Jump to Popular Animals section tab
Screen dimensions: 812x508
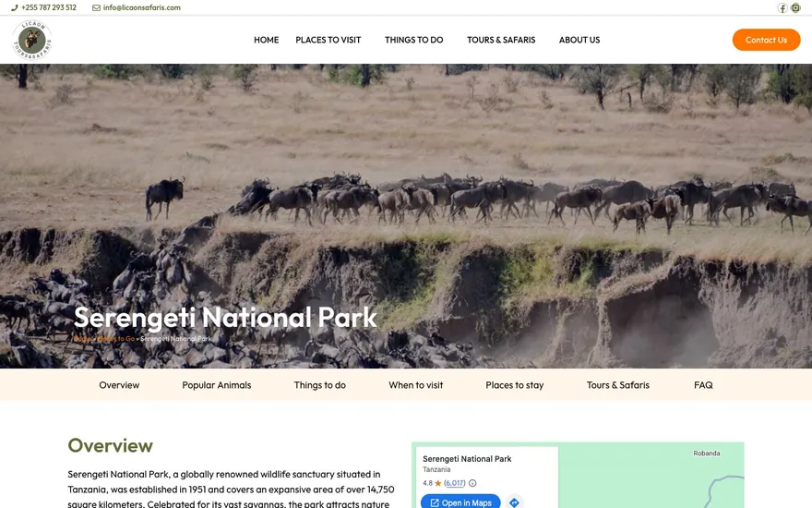click(217, 385)
